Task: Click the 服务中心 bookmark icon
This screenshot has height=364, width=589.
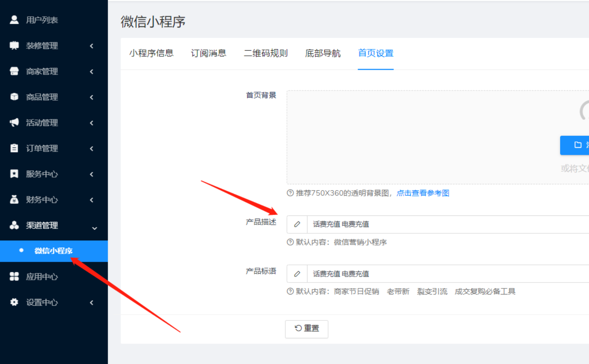Action: 14,174
